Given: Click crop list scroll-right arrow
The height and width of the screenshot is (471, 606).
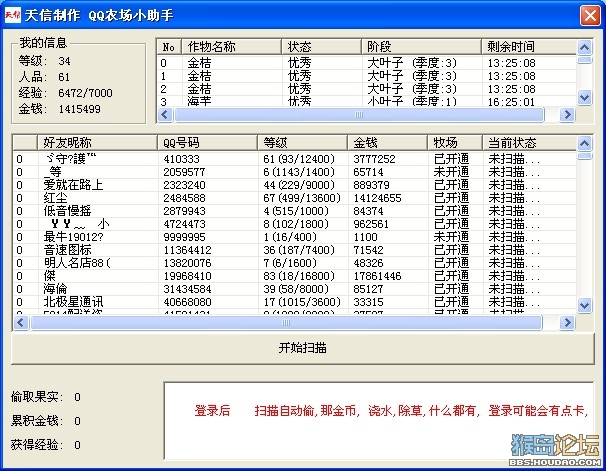Looking at the screenshot, I should 567,115.
